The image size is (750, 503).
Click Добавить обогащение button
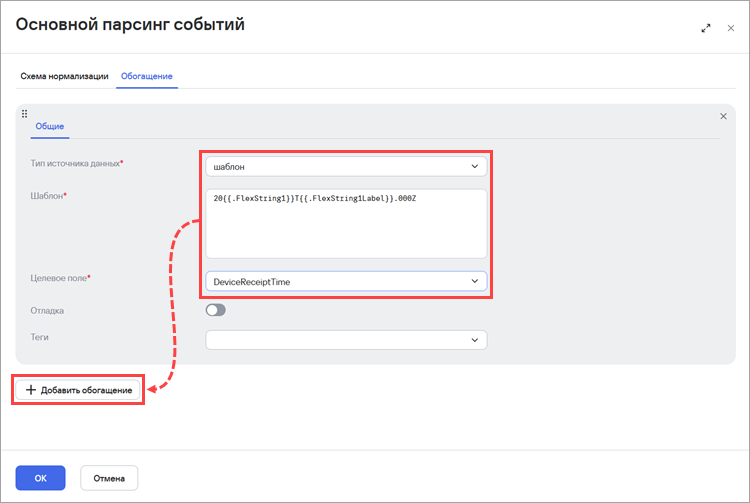pos(78,390)
